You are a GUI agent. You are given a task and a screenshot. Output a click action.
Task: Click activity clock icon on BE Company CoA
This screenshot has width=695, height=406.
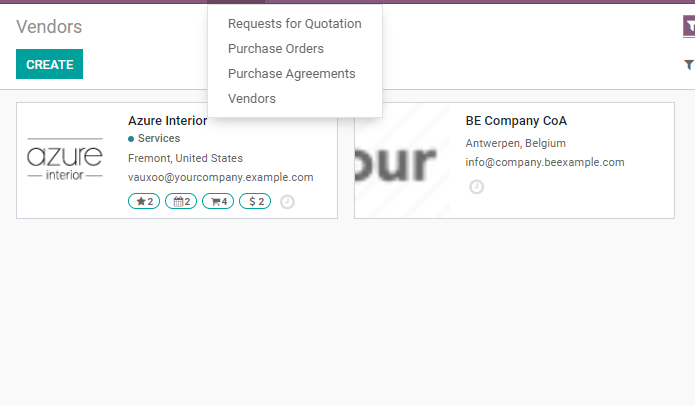point(477,186)
